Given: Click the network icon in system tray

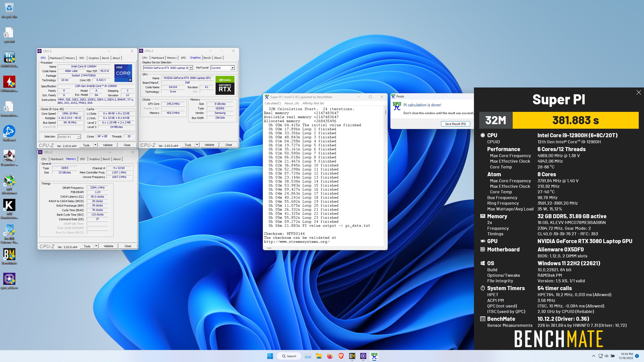Looking at the screenshot, I should point(600,356).
